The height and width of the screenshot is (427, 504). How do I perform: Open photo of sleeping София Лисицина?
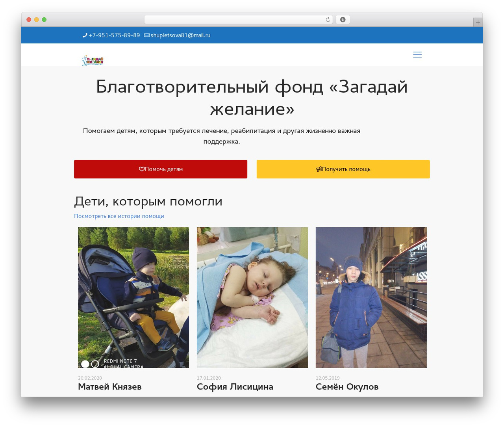click(252, 298)
